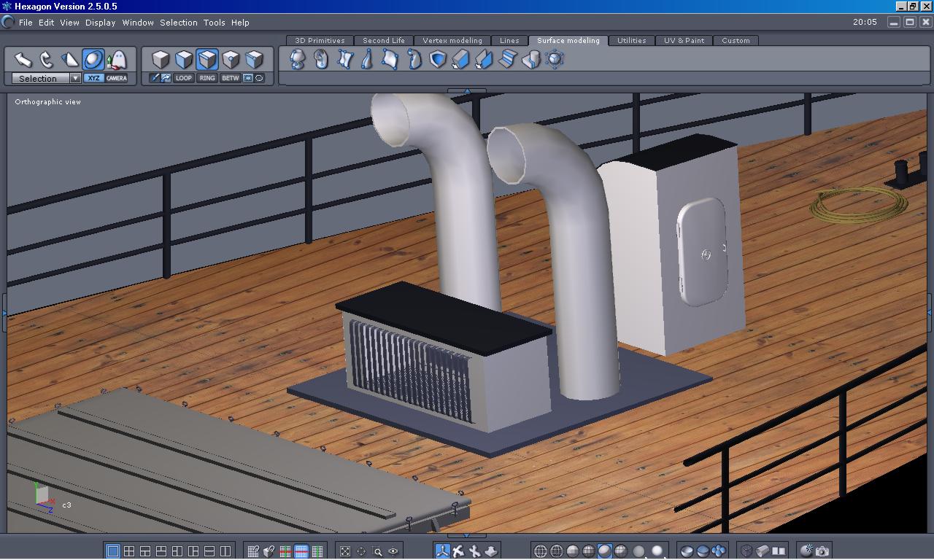
Task: Click the stepped Ruled surface tool
Action: (508, 59)
